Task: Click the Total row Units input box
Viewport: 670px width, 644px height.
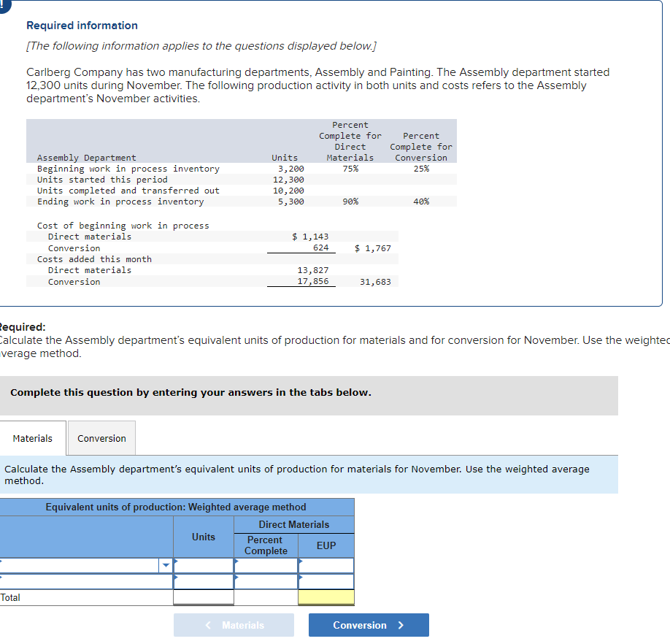Action: [x=203, y=597]
